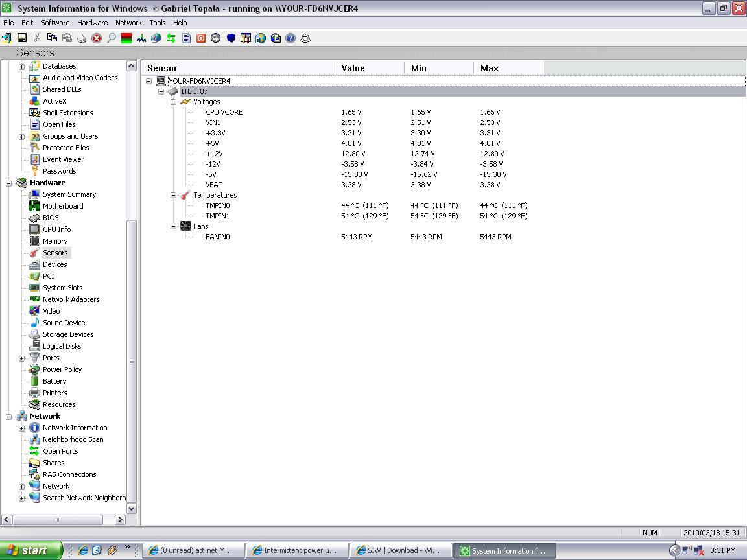Image resolution: width=747 pixels, height=560 pixels.
Task: Show the Sound Device page
Action: 64,323
